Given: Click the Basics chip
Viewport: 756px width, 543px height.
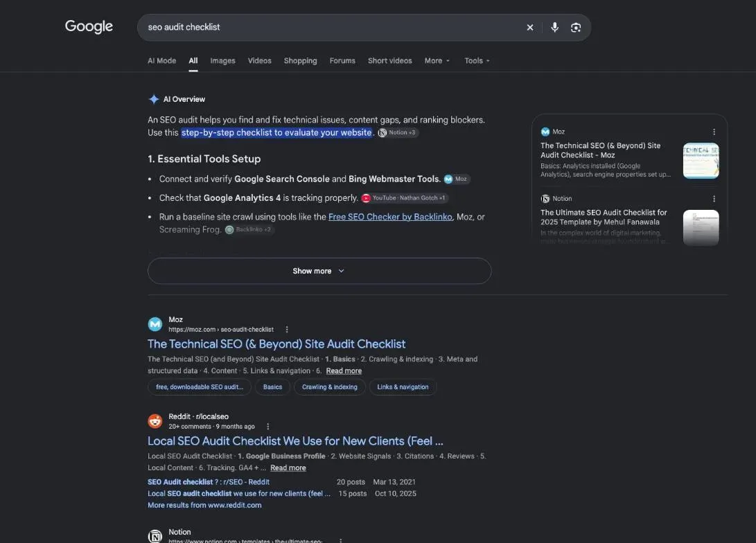Looking at the screenshot, I should click(x=272, y=387).
